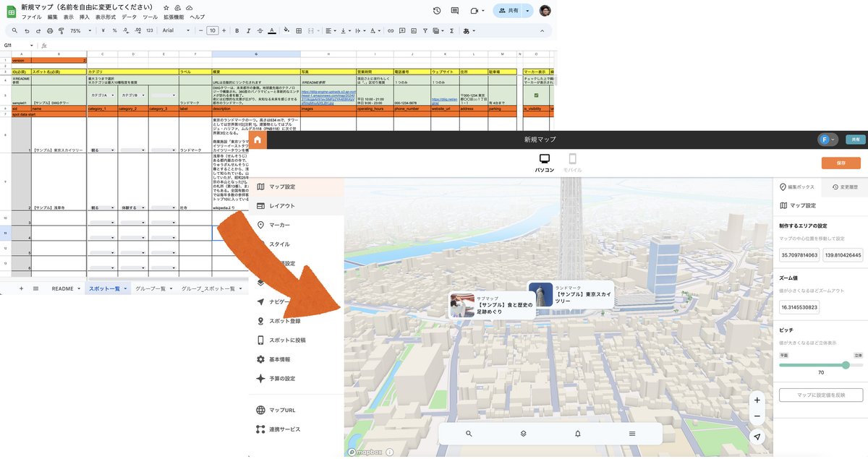The height and width of the screenshot is (459, 868).
Task: Switch to the 変更履歴 tab
Action: point(844,186)
